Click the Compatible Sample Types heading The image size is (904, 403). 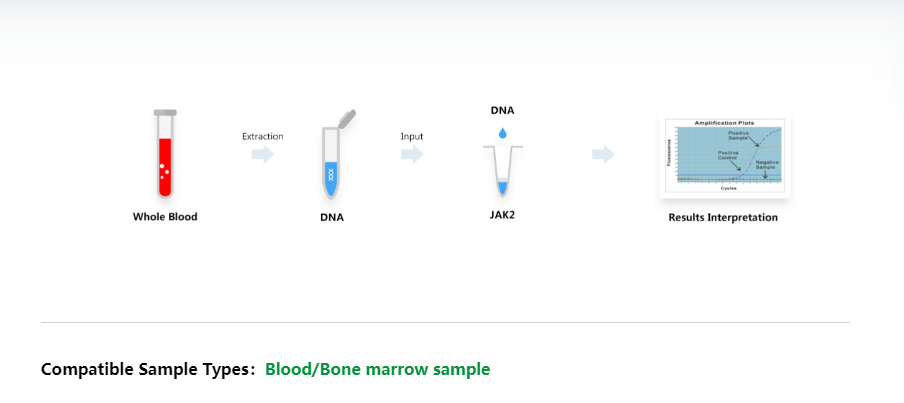(x=148, y=369)
